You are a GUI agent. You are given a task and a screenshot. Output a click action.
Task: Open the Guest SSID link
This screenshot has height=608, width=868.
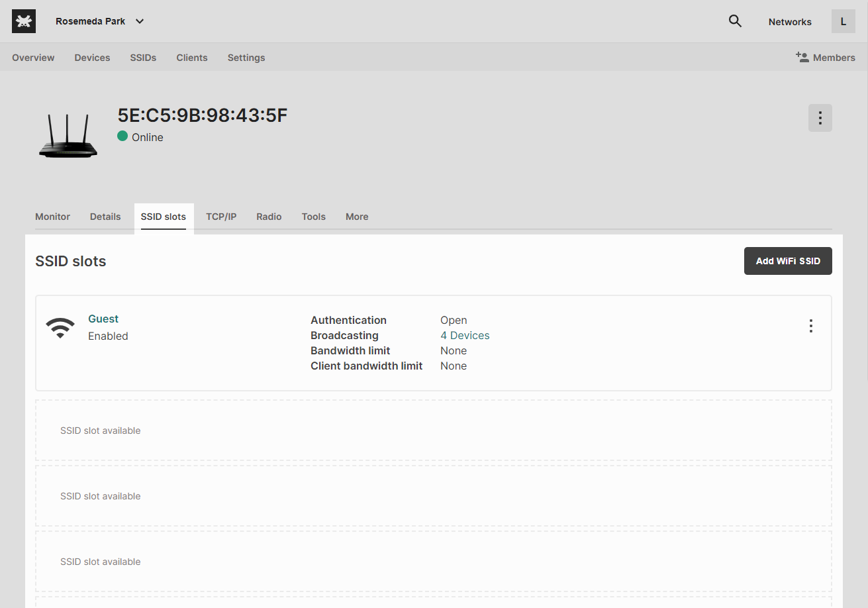103,319
